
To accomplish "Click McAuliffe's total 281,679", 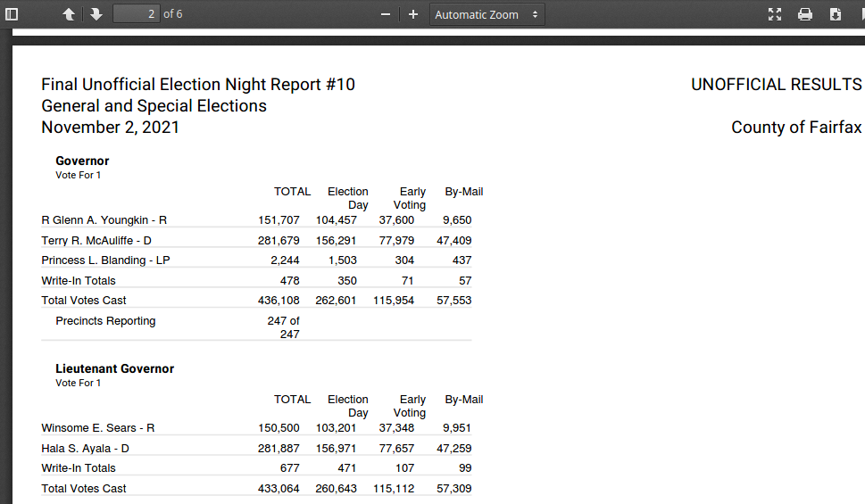I will coord(279,241).
